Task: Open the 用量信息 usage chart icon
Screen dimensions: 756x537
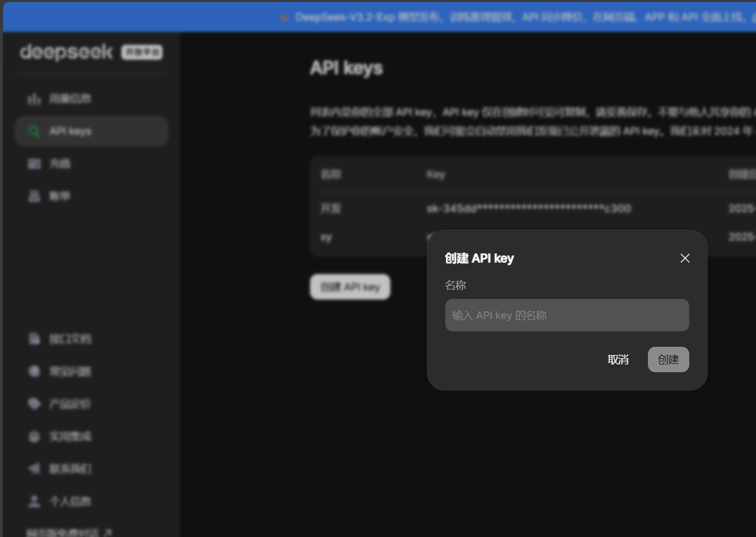Action: [x=34, y=99]
